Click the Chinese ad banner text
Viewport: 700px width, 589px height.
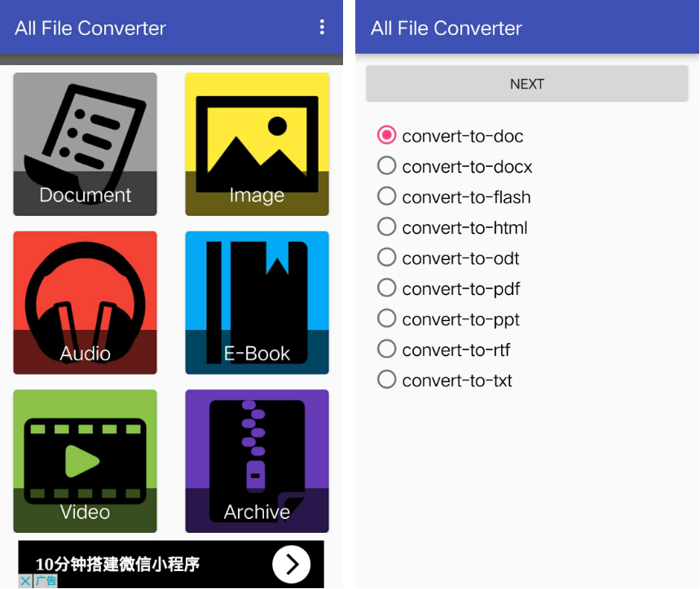click(x=117, y=564)
